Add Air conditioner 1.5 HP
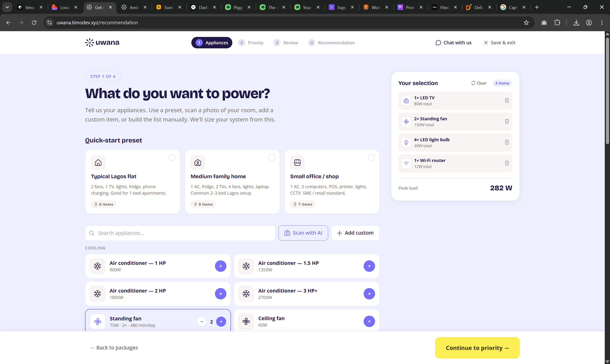This screenshot has height=364, width=610. point(369,266)
